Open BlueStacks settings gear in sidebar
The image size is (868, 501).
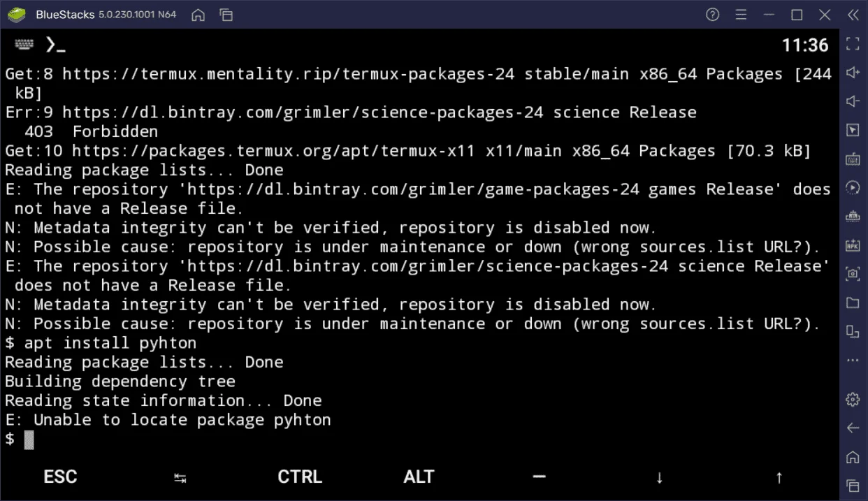853,400
